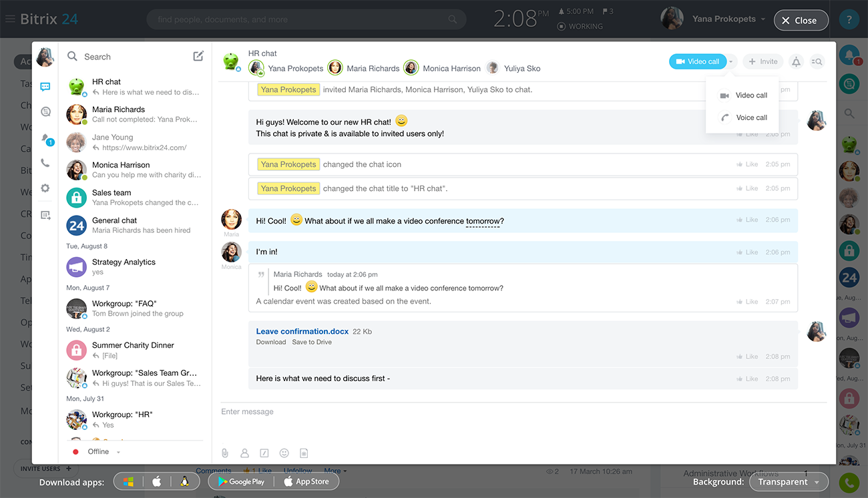Image resolution: width=868 pixels, height=498 pixels.
Task: Open the telephony phone icon in sidebar
Action: (45, 163)
